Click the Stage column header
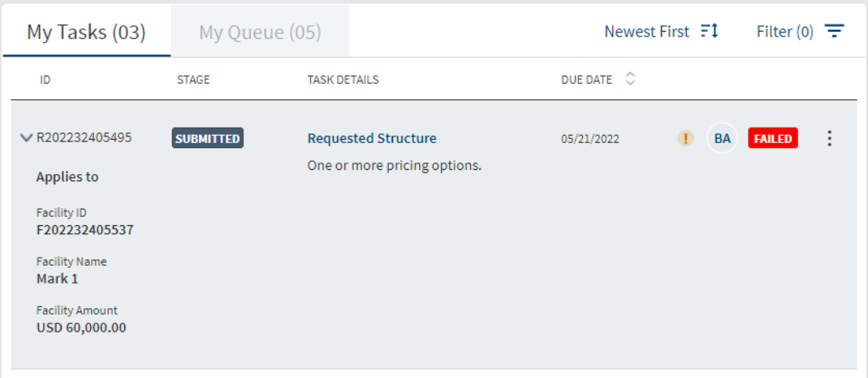Screen dimensions: 868x378 click(x=193, y=80)
